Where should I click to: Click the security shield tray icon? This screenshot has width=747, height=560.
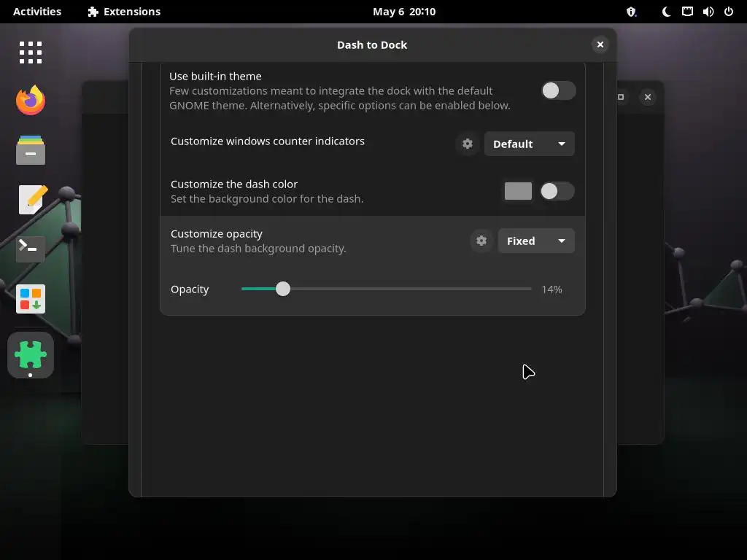pos(631,12)
